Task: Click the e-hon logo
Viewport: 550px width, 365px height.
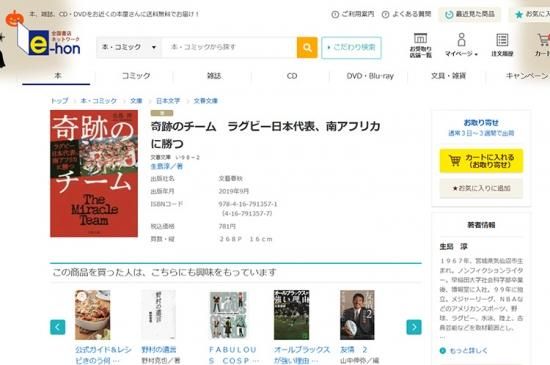Action: tap(49, 41)
